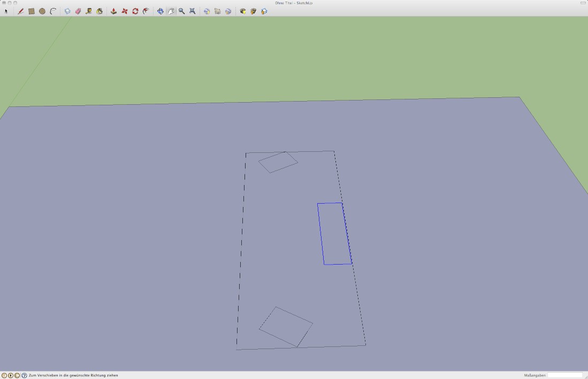This screenshot has height=379, width=588.
Task: Click the credits status bar icon
Action: tap(11, 375)
